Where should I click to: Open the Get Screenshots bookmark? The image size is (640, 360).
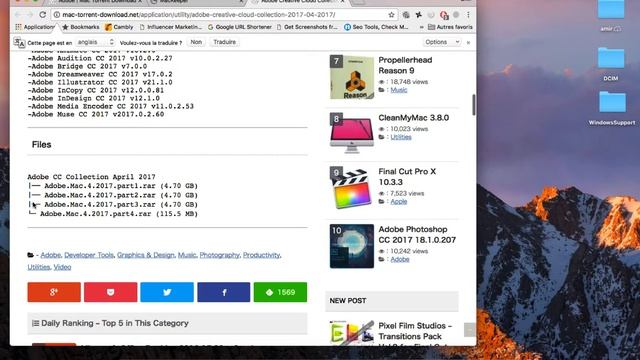tap(307, 27)
